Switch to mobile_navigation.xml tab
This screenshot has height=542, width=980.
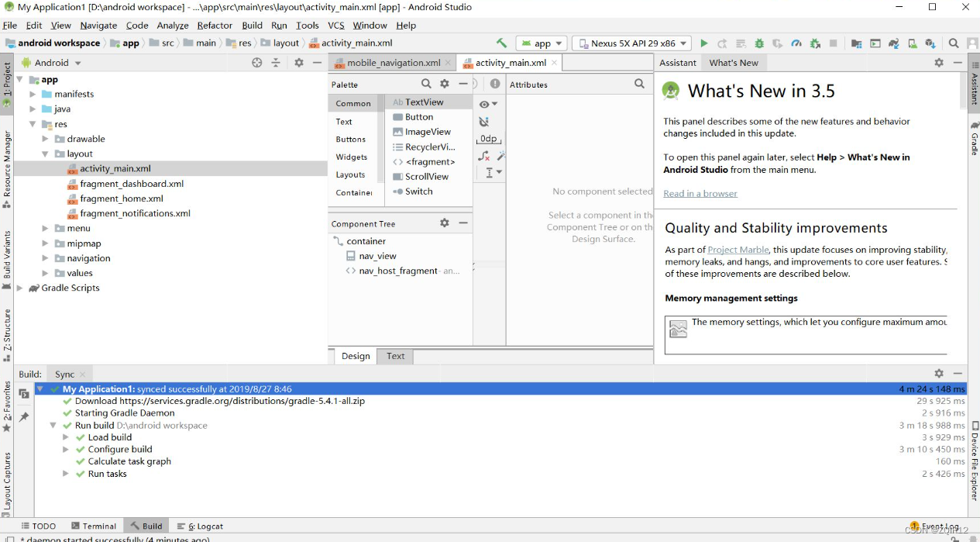393,63
